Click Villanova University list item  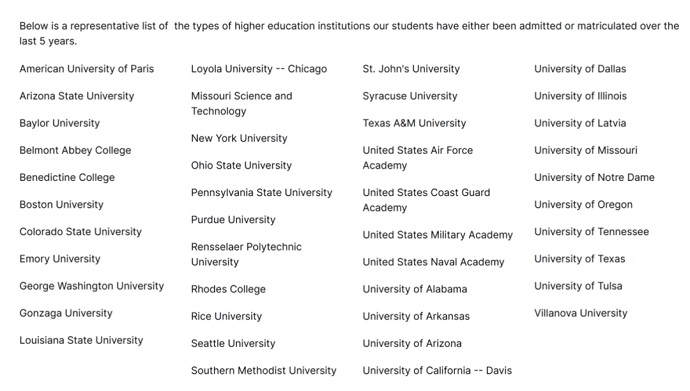click(581, 314)
